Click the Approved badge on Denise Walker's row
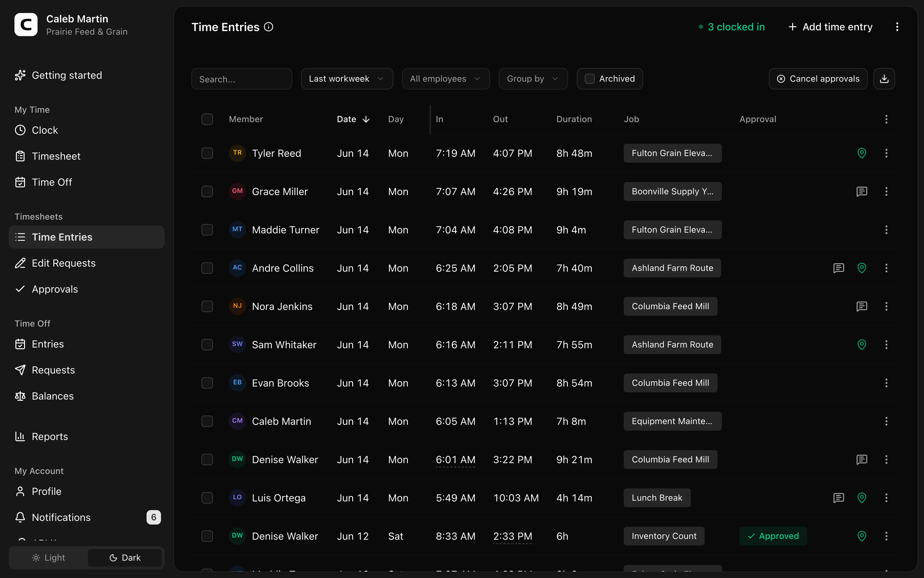 773,536
